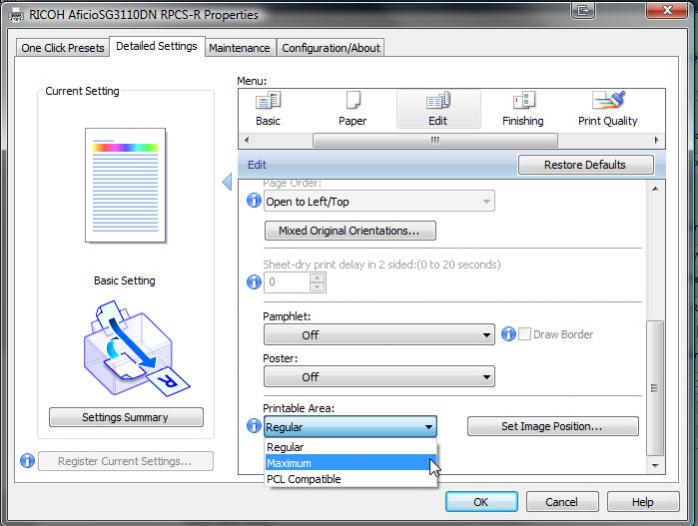
Task: Click the Restore Defaults button
Action: 585,165
